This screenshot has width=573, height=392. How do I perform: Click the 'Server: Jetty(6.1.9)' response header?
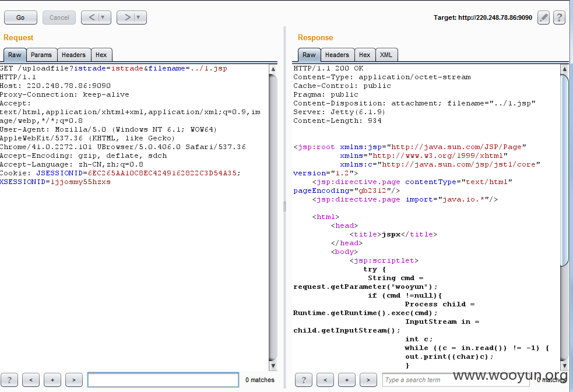click(339, 112)
